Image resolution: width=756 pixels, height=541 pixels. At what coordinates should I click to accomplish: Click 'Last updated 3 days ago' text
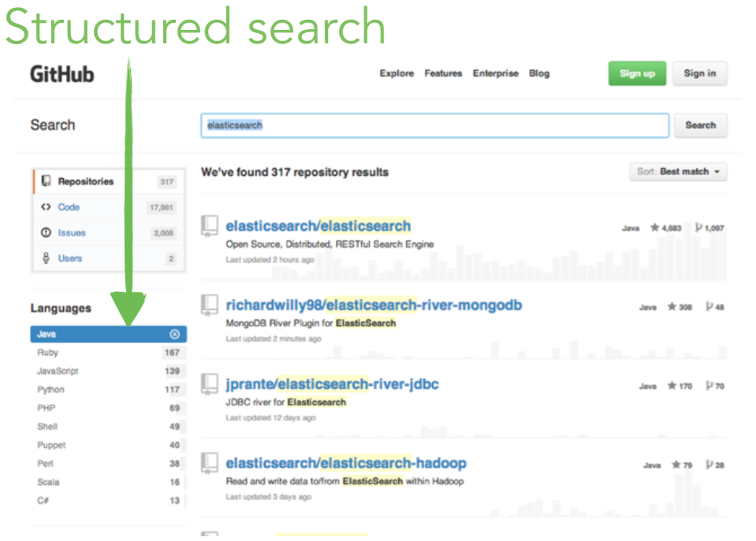point(269,497)
